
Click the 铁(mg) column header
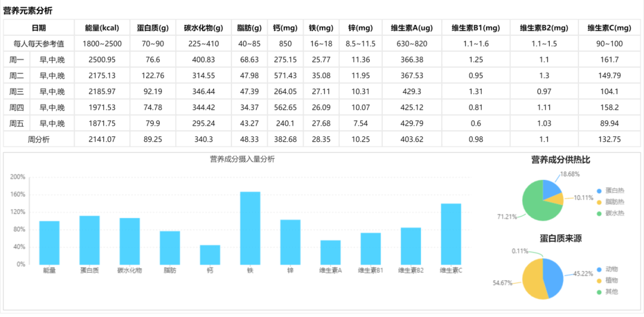(321, 28)
